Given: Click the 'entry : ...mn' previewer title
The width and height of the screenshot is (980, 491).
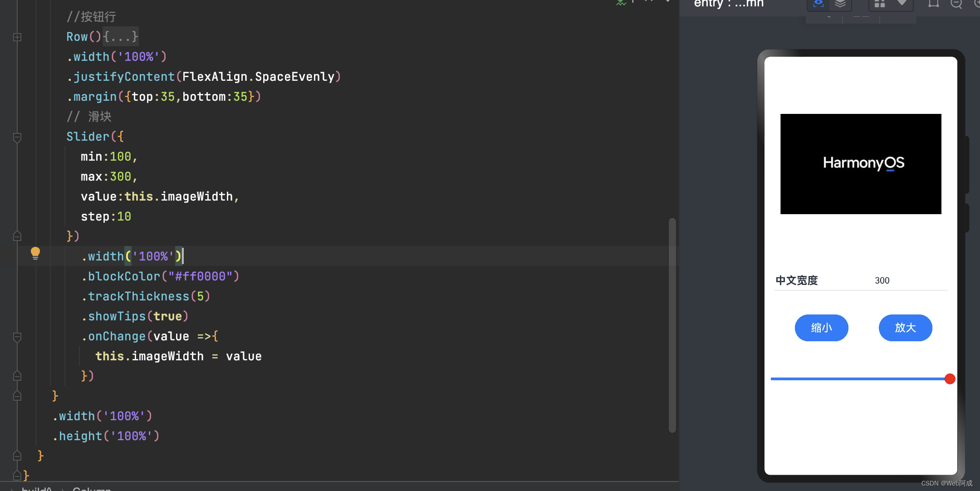Looking at the screenshot, I should coord(729,4).
